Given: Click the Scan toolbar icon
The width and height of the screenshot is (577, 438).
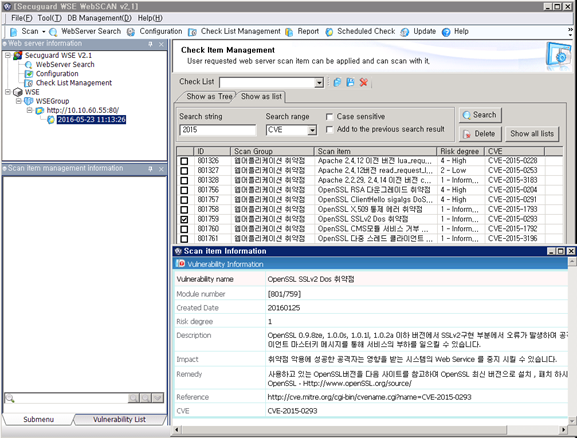Looking at the screenshot, I should pyautogui.click(x=14, y=32).
